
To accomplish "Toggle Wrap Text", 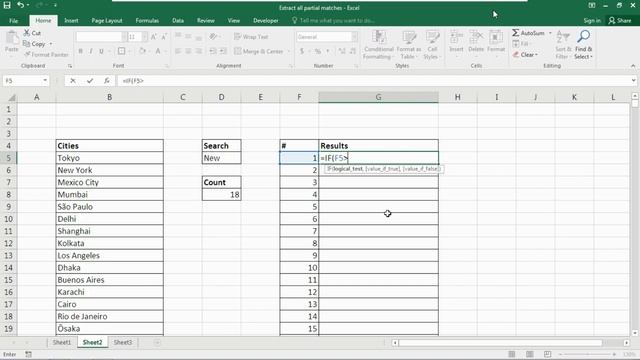I will coord(251,37).
